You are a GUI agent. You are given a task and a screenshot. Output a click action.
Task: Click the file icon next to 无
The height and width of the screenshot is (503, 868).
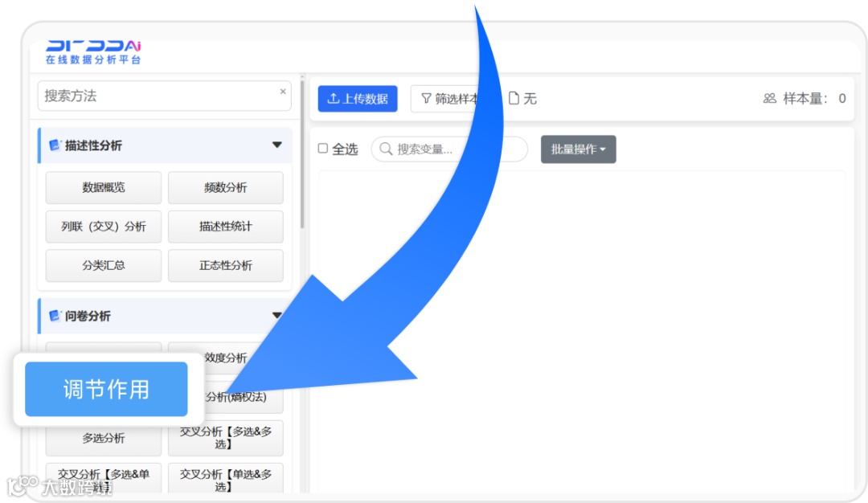[x=514, y=99]
